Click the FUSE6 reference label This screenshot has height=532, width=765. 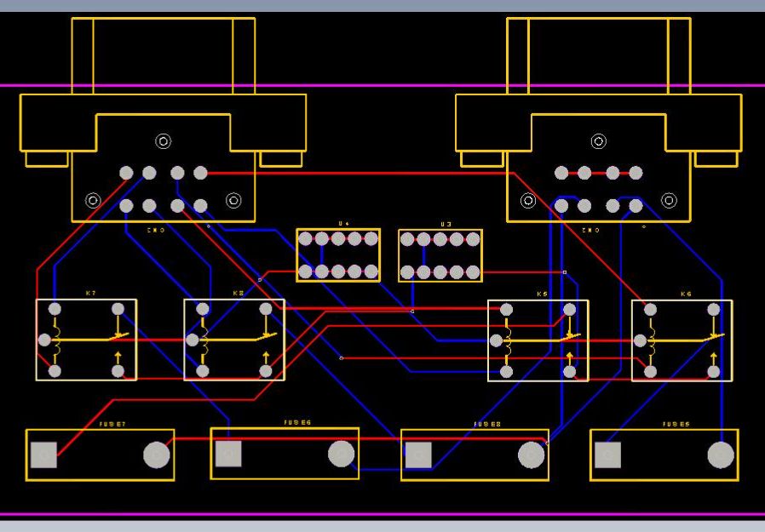coord(296,421)
